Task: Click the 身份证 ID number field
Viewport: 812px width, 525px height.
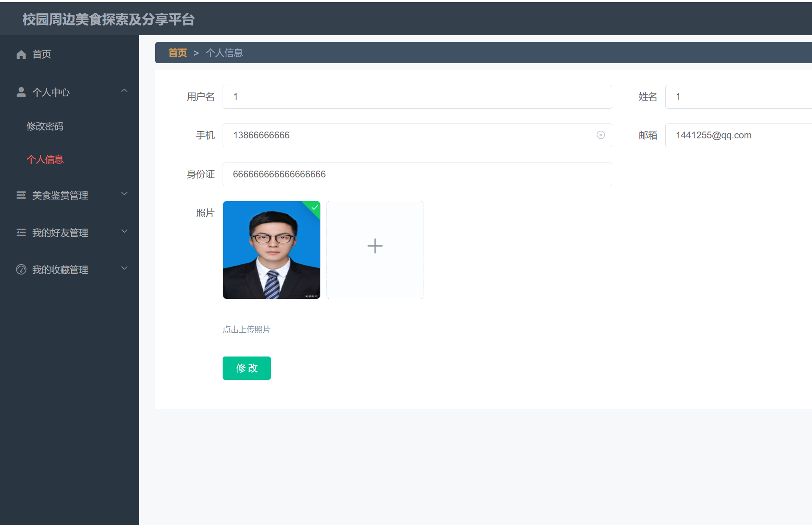Action: (417, 174)
